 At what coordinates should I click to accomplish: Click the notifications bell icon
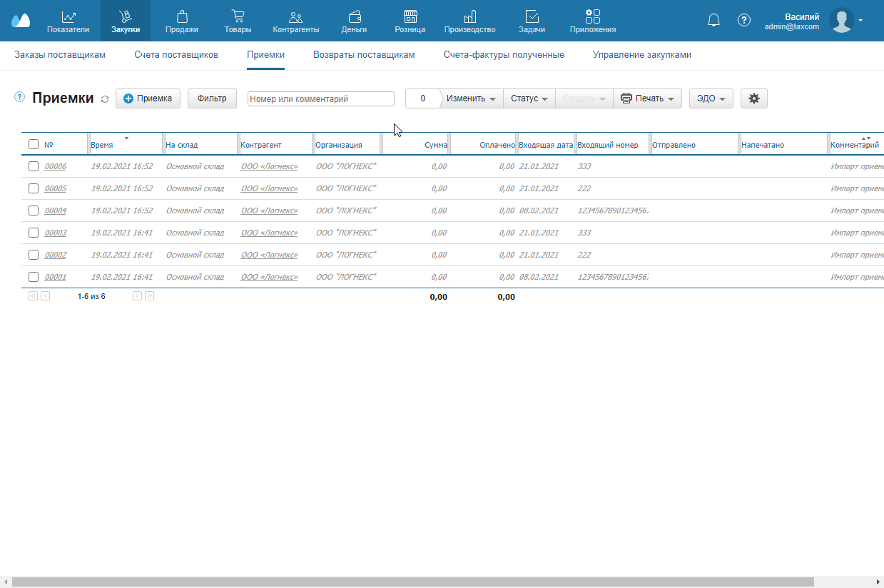pyautogui.click(x=713, y=20)
